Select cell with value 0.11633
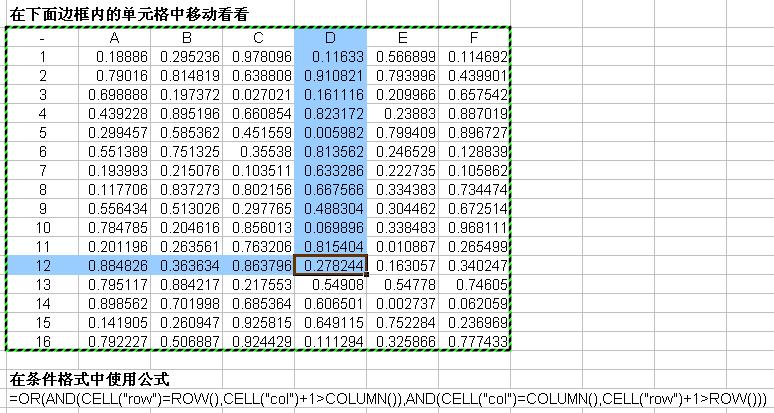The width and height of the screenshot is (774, 413). [x=331, y=57]
